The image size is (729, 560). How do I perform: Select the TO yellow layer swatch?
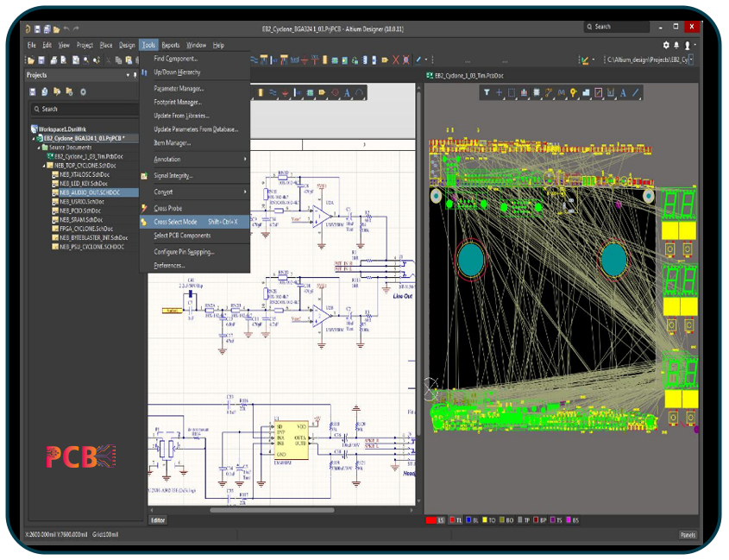coord(485,520)
